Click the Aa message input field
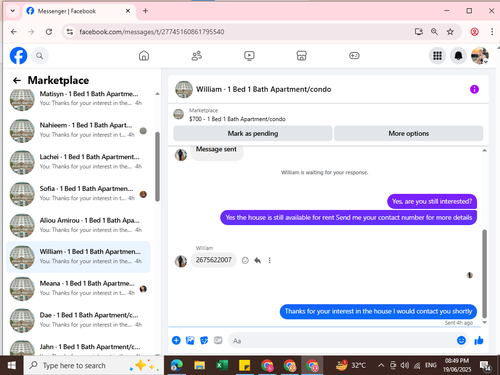This screenshot has width=500, height=375. click(342, 340)
